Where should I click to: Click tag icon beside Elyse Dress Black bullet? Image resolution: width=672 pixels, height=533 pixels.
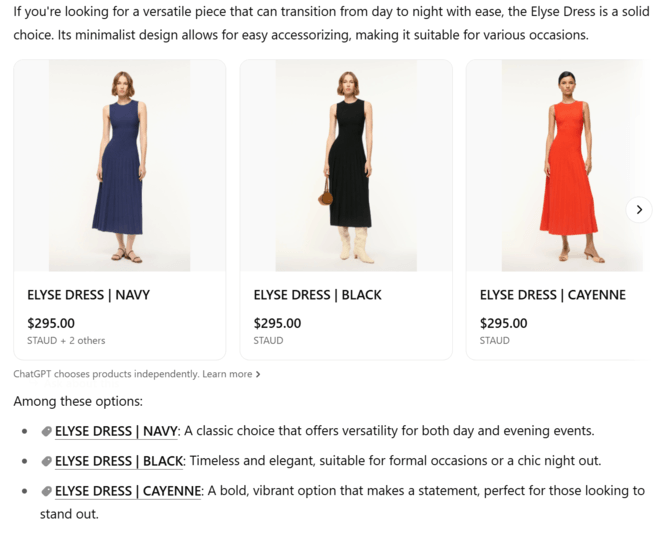point(46,461)
